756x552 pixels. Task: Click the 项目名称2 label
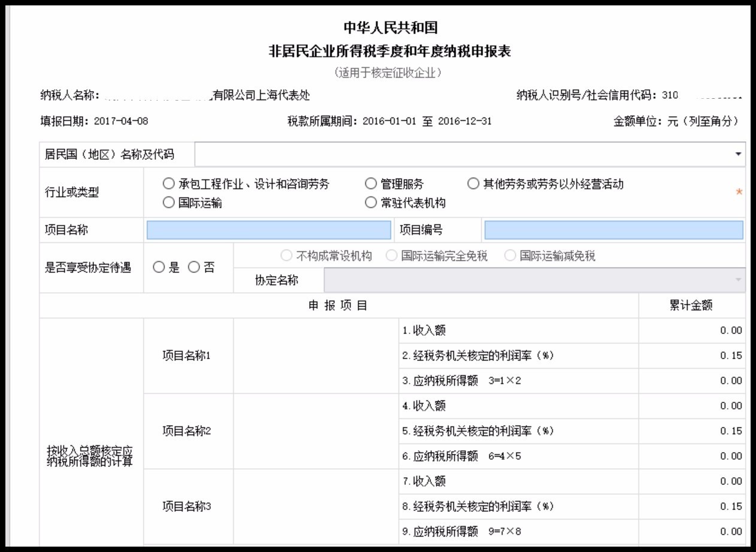(186, 431)
